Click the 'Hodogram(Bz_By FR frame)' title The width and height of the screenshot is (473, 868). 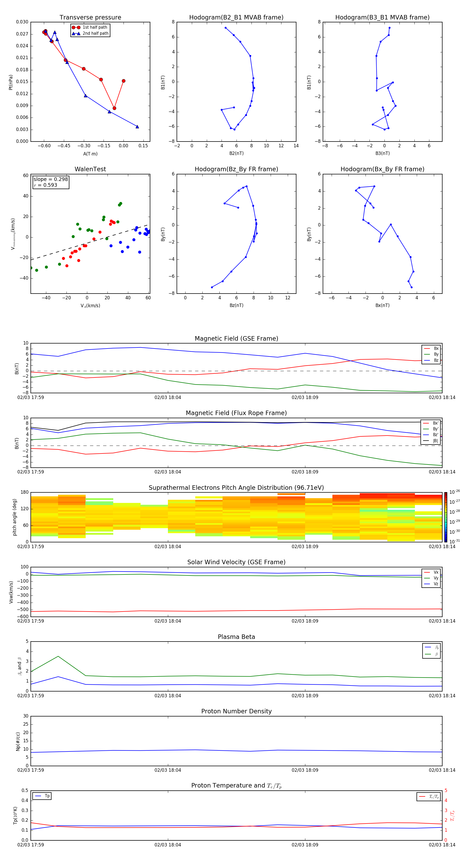pos(236,169)
